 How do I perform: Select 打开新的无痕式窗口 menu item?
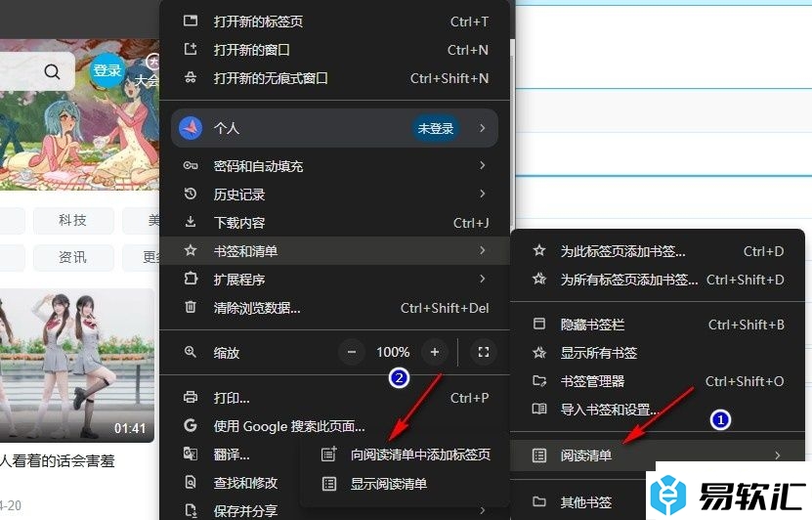point(334,78)
